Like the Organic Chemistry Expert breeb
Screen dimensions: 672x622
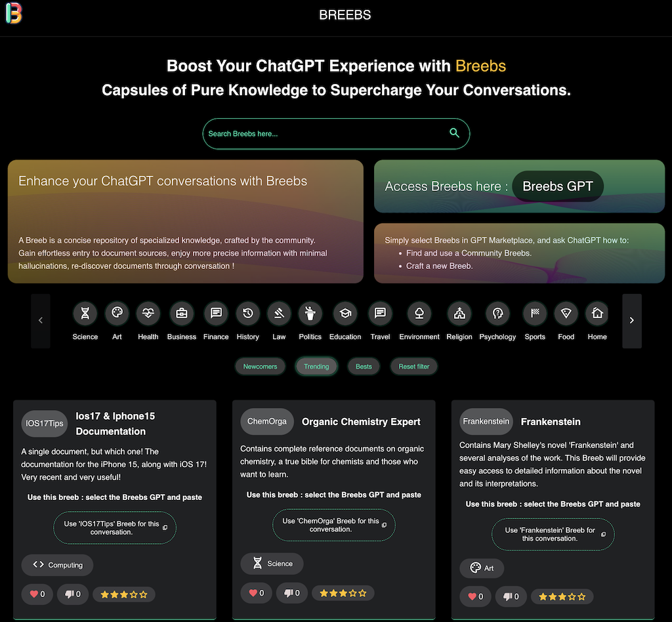click(257, 593)
